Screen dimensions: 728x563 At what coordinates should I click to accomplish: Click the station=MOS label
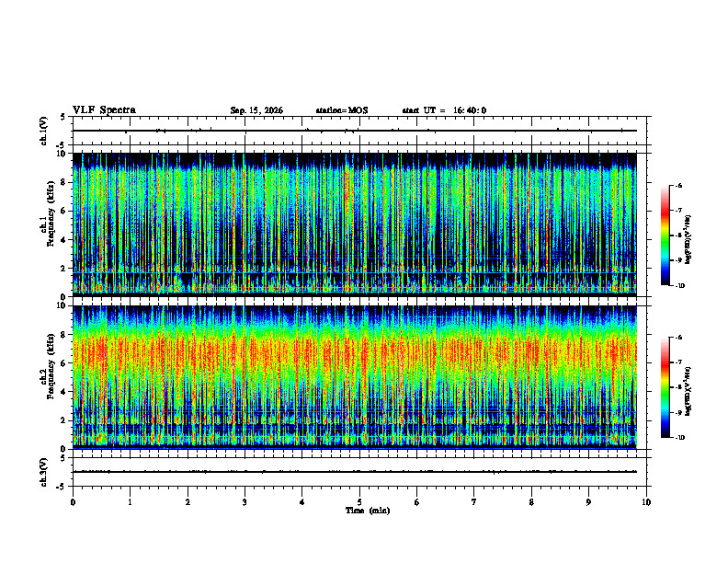pyautogui.click(x=342, y=110)
